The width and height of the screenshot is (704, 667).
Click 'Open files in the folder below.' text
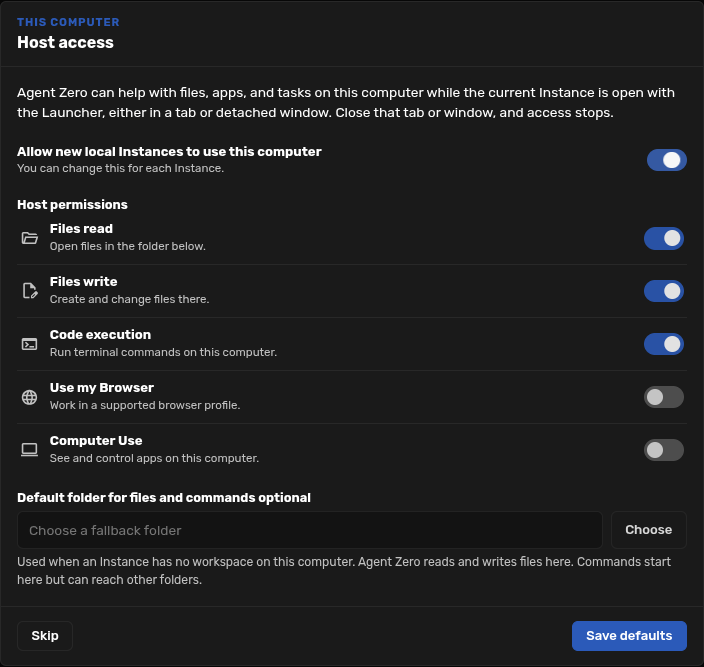(x=128, y=246)
